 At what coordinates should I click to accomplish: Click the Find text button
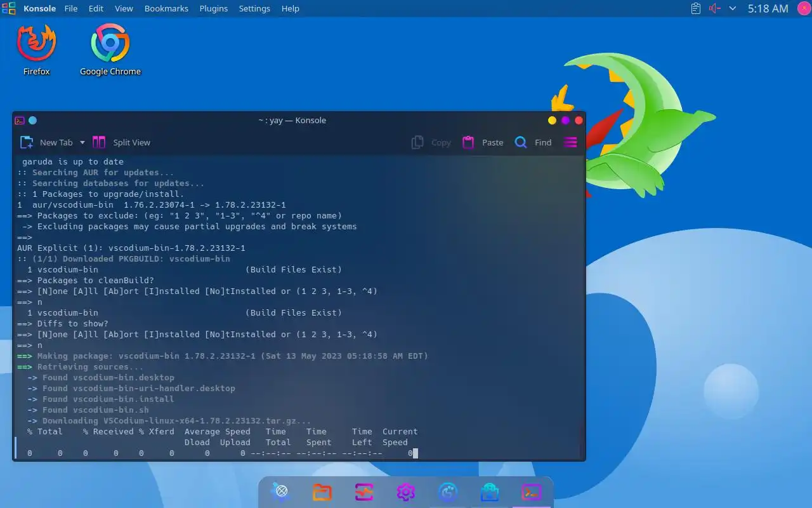coord(543,142)
